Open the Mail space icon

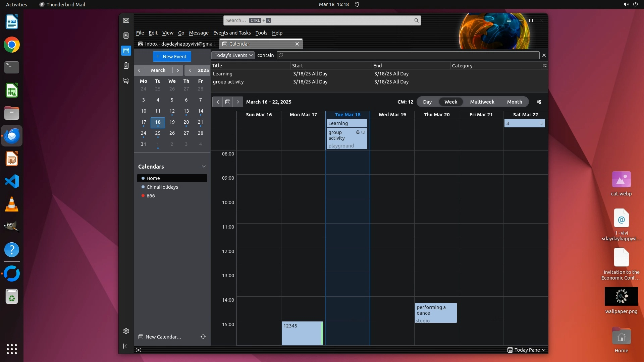[x=126, y=20]
